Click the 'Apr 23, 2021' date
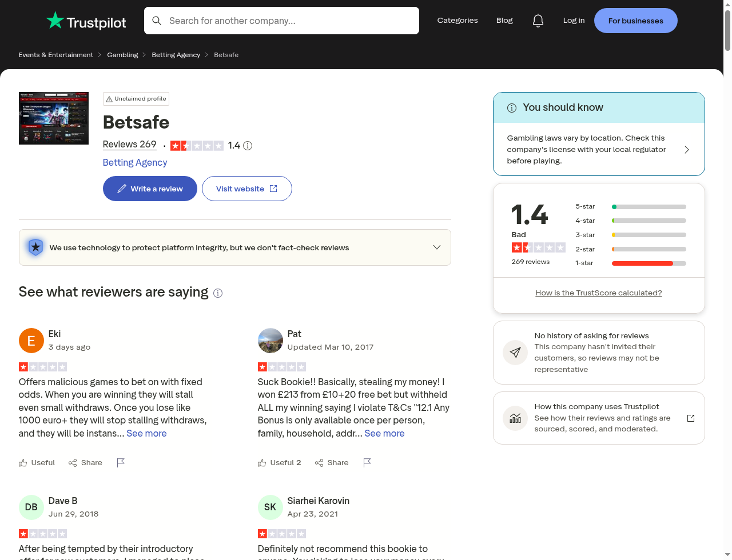732x560 pixels. [313, 514]
